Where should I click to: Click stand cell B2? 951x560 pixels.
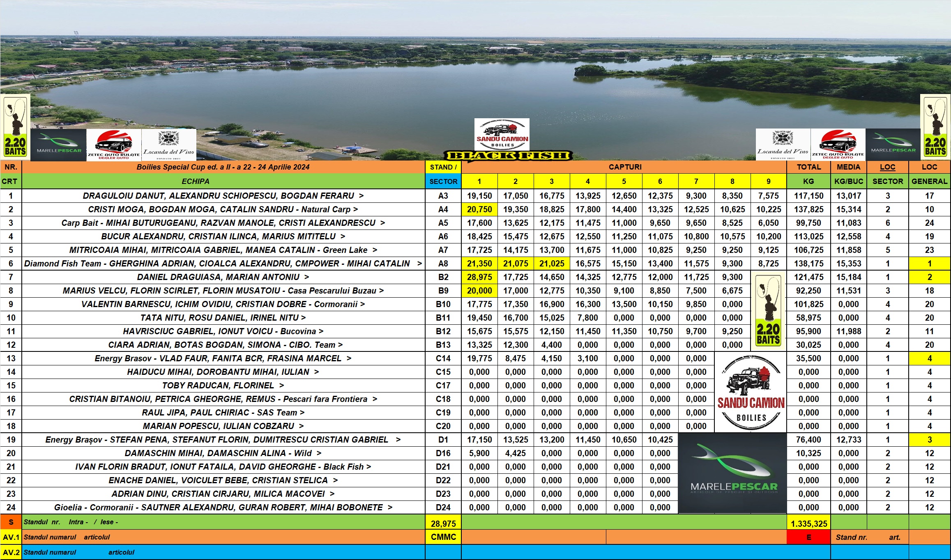pyautogui.click(x=443, y=277)
